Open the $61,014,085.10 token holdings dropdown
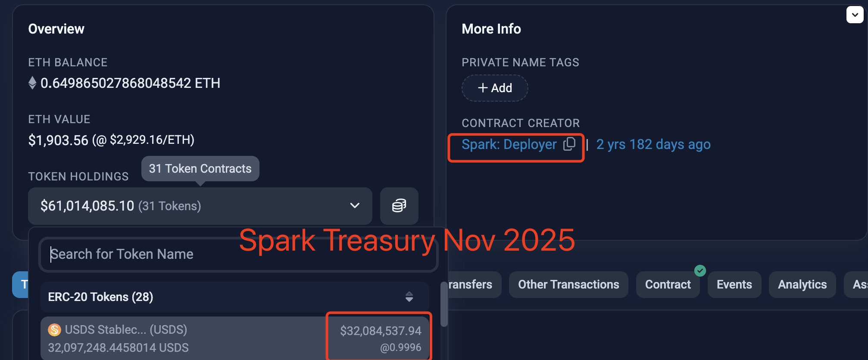The image size is (868, 360). [x=200, y=206]
